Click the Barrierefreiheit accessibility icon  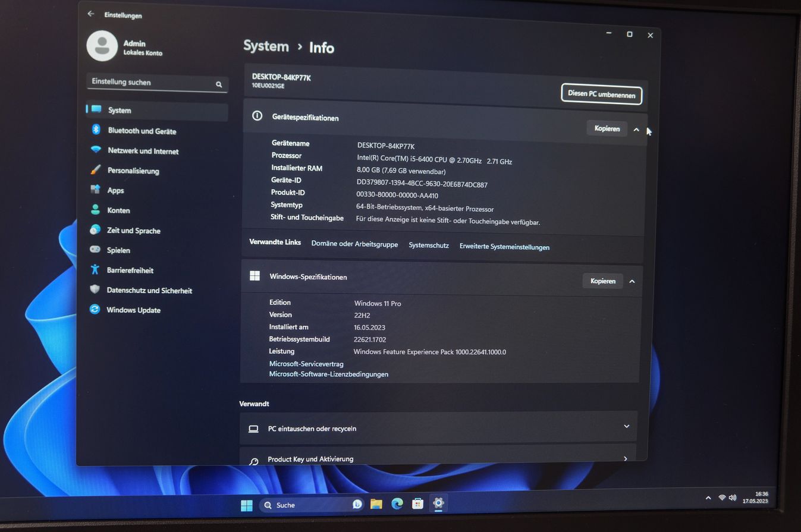pos(95,269)
